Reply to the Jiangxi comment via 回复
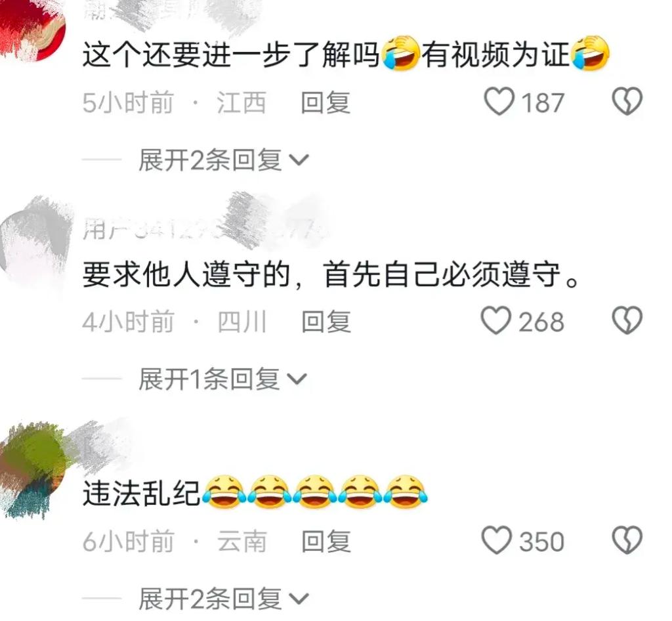672x621 pixels. pos(325,103)
